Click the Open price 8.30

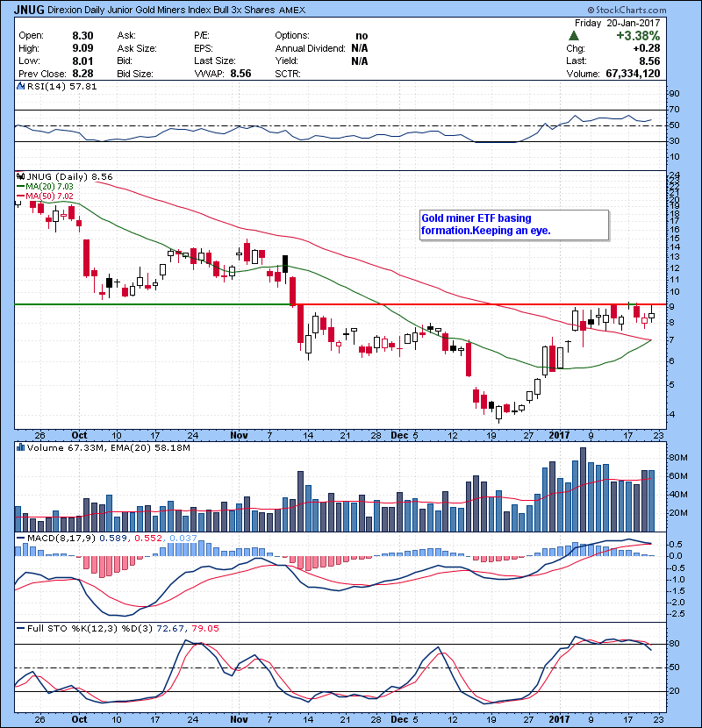pyautogui.click(x=82, y=36)
